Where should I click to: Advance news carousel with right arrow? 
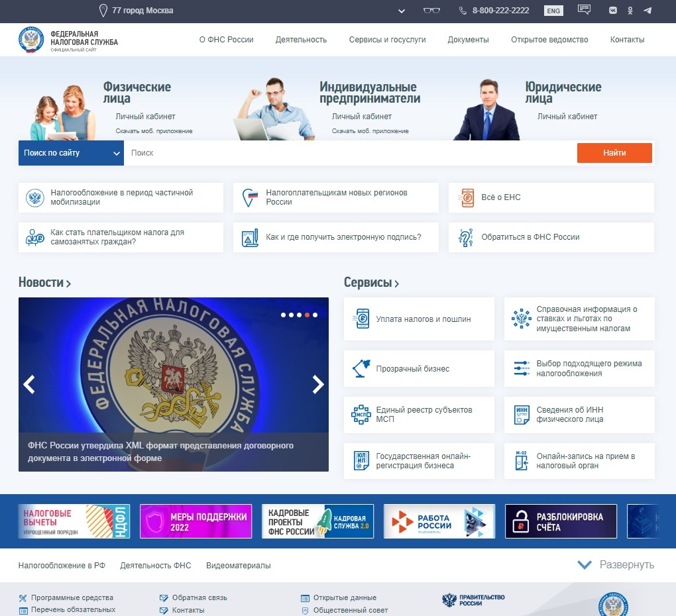click(x=318, y=384)
